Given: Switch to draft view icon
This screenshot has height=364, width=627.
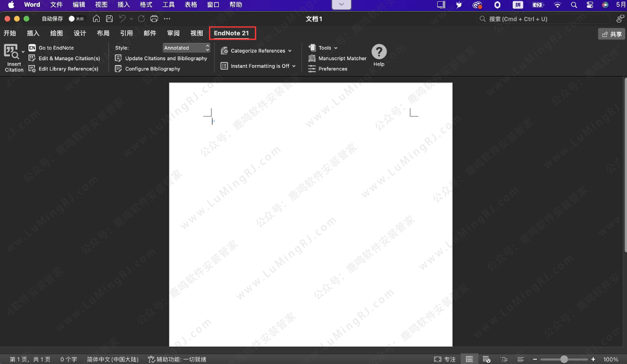Looking at the screenshot, I should click(521, 359).
